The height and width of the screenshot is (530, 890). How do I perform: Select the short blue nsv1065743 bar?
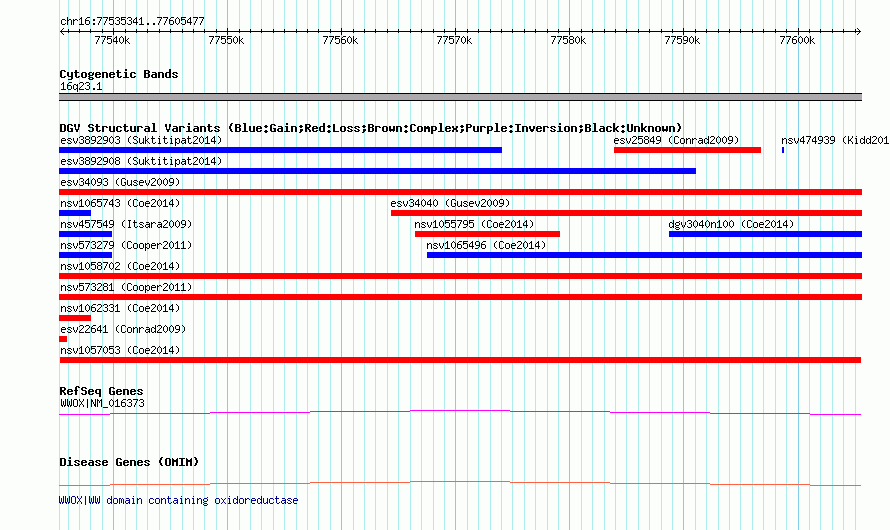pyautogui.click(x=75, y=213)
